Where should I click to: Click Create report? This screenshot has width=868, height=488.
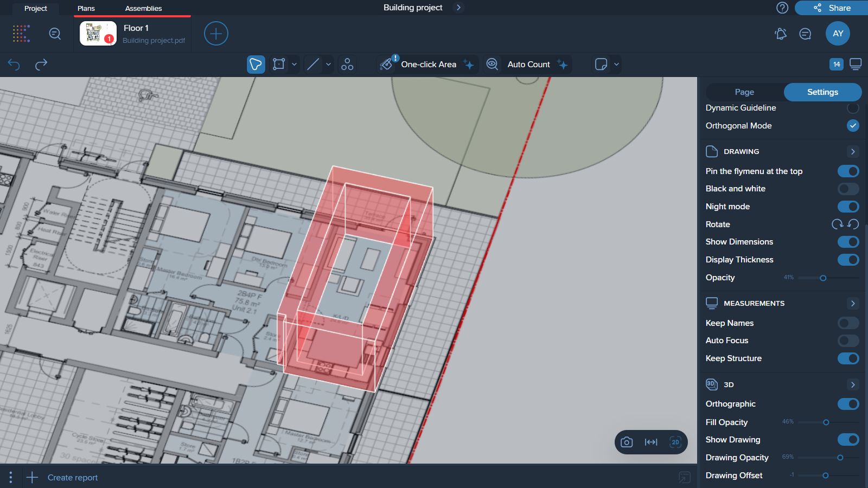point(73,478)
